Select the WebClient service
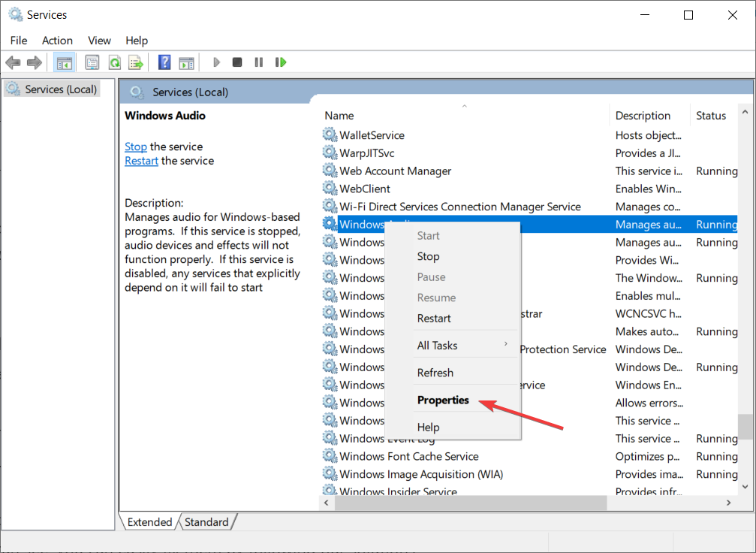Image resolution: width=756 pixels, height=553 pixels. point(529,189)
